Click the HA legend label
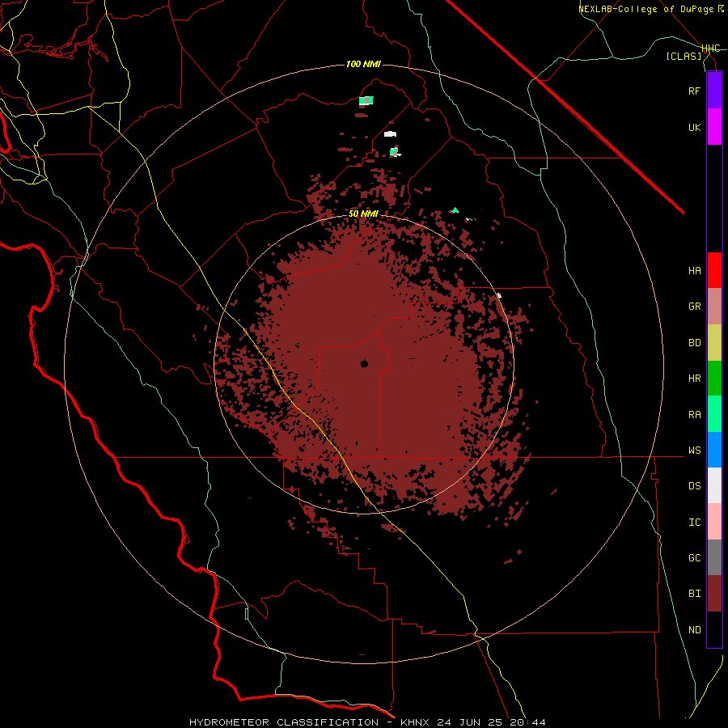 coord(694,270)
